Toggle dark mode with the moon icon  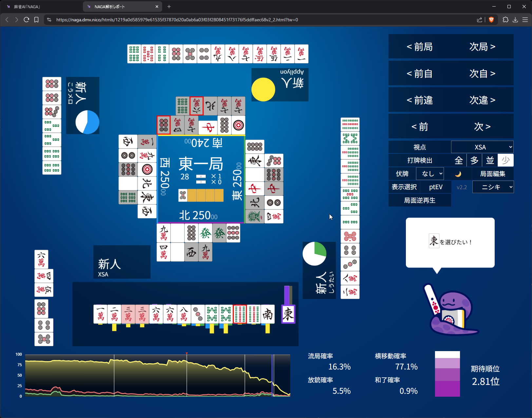(x=458, y=174)
